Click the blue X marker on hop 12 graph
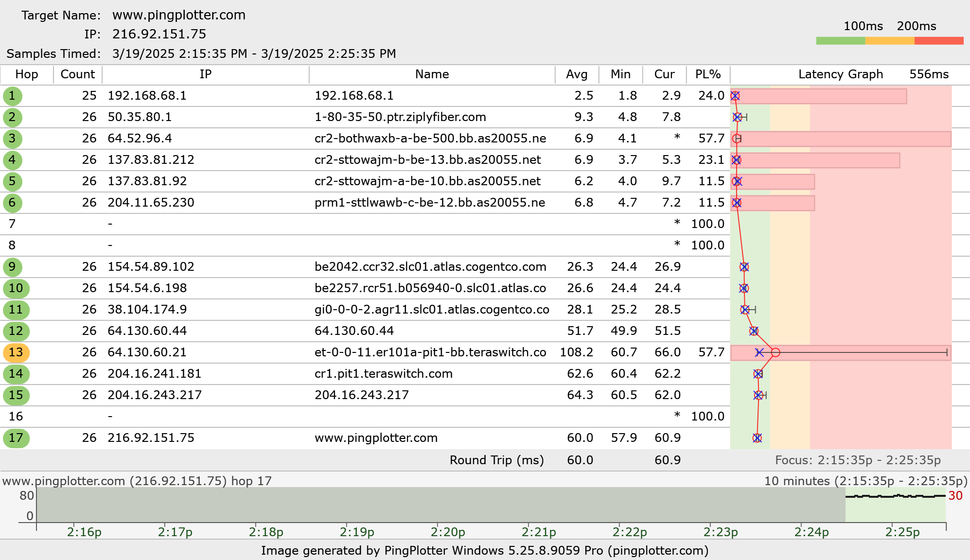The image size is (970, 560). (754, 331)
